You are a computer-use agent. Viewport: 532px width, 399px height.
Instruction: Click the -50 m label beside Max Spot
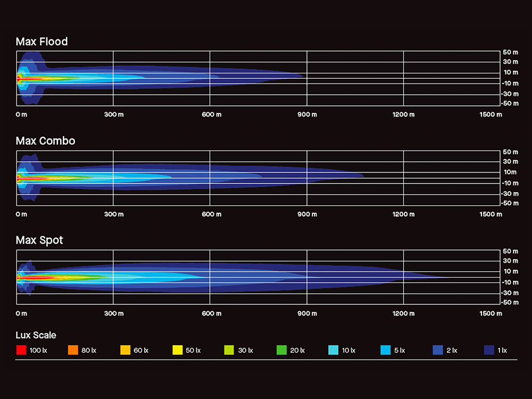pos(510,303)
